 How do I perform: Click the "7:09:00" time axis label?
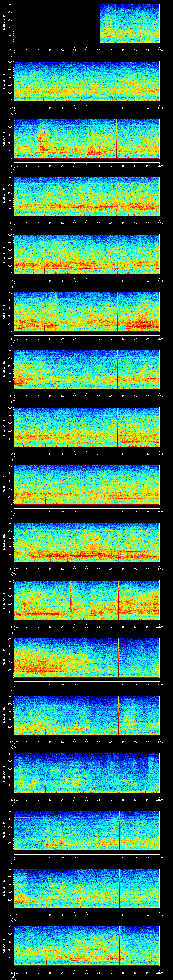click(x=14, y=50)
